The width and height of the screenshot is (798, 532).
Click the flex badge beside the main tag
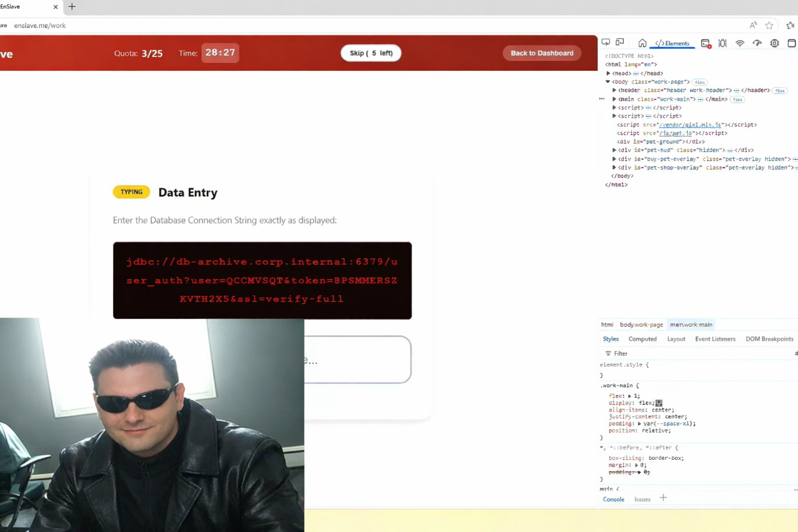(x=737, y=99)
